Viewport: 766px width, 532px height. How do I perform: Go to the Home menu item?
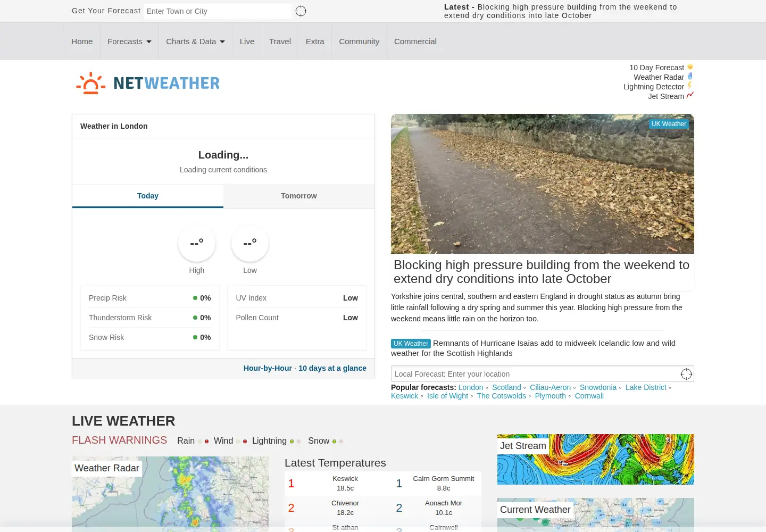(82, 41)
